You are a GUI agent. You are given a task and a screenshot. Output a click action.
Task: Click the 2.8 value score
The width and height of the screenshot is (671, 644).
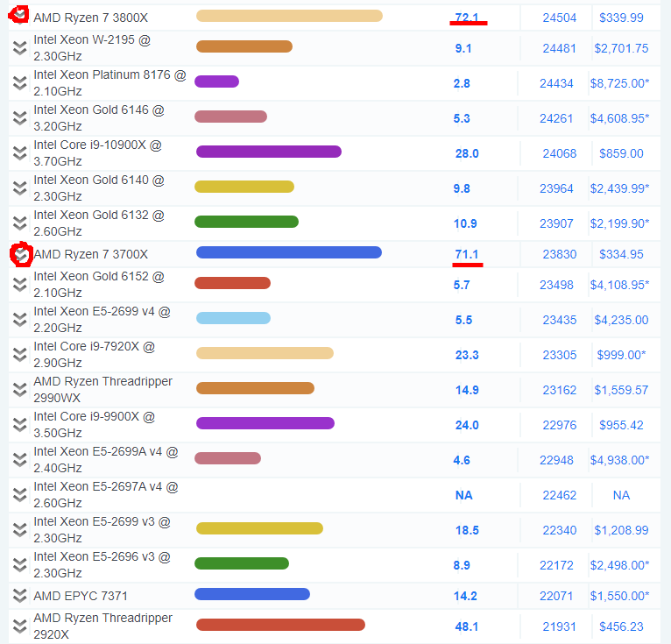(x=462, y=83)
